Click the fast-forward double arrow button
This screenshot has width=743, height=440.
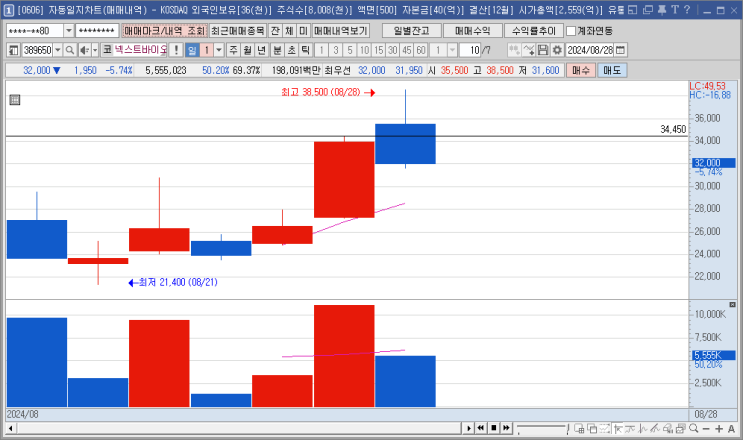[506, 428]
